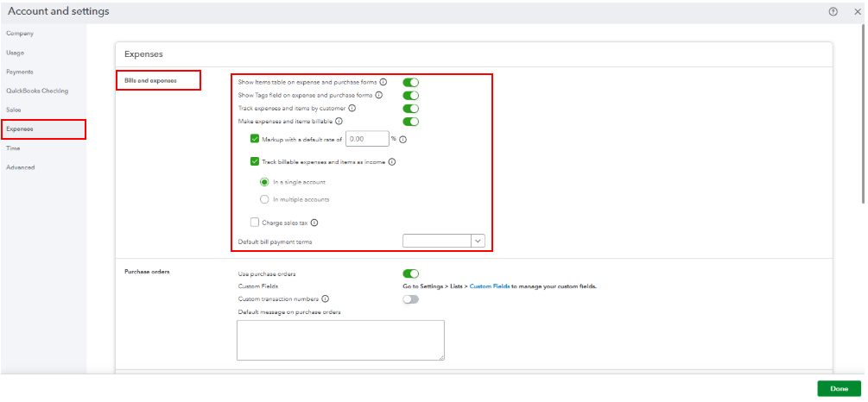868x402 pixels.
Task: Click info icon beside Track expenses by customer
Action: [352, 109]
